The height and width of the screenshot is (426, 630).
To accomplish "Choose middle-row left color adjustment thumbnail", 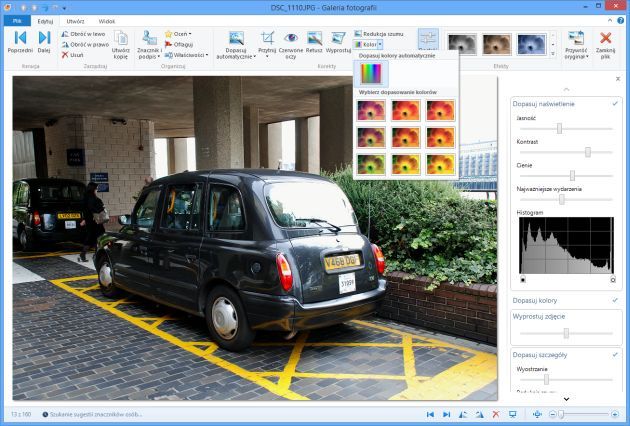I will 371,137.
